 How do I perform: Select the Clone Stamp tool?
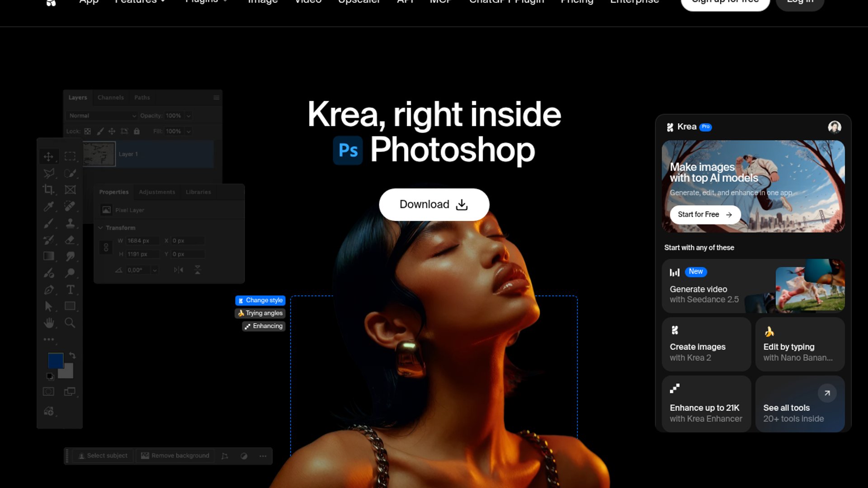(x=70, y=223)
